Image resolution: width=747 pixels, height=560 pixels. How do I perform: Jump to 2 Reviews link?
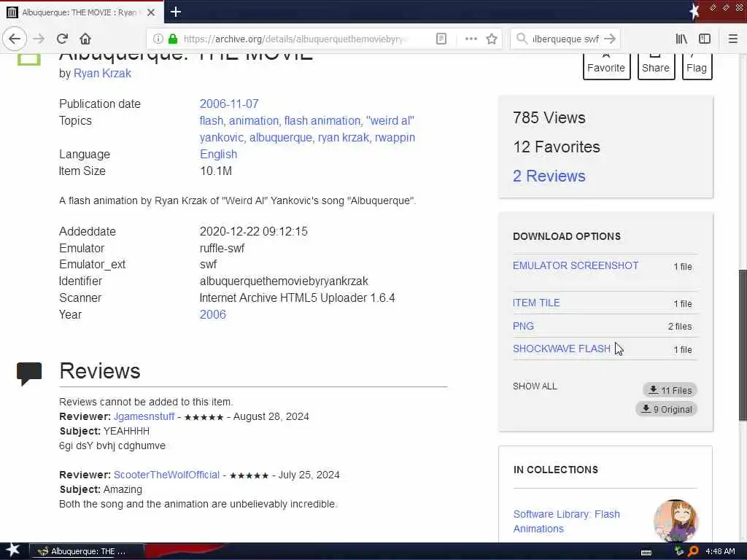(549, 176)
